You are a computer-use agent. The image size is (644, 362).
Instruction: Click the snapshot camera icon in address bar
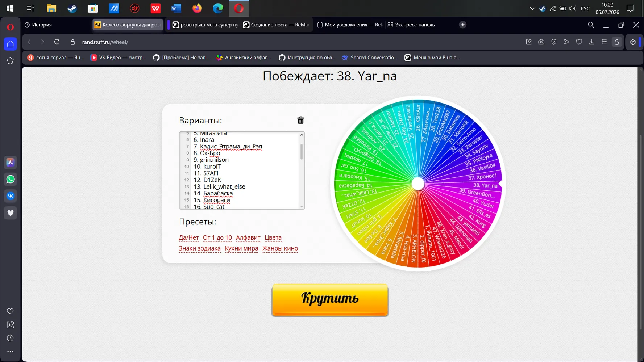(x=541, y=42)
